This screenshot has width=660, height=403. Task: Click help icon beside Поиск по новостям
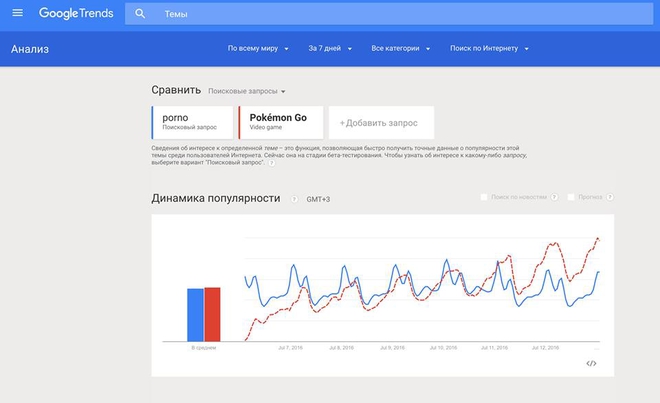pos(553,197)
